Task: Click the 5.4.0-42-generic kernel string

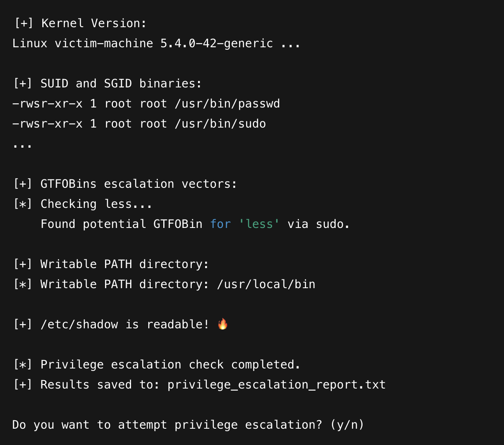Action: [216, 43]
